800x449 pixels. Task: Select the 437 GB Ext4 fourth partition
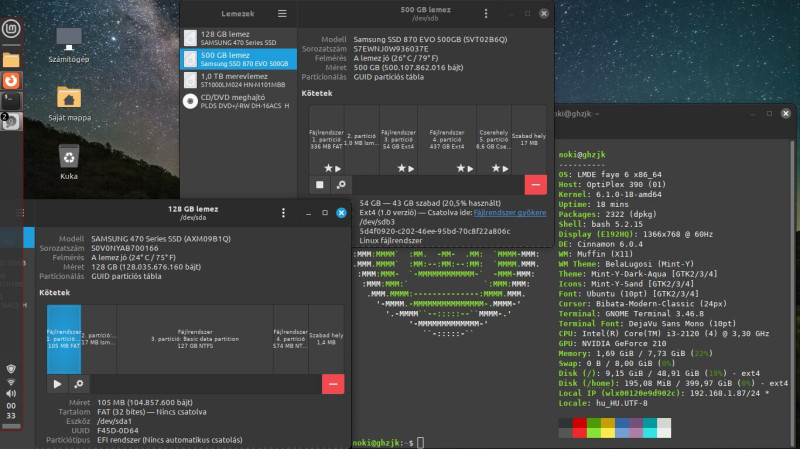447,139
